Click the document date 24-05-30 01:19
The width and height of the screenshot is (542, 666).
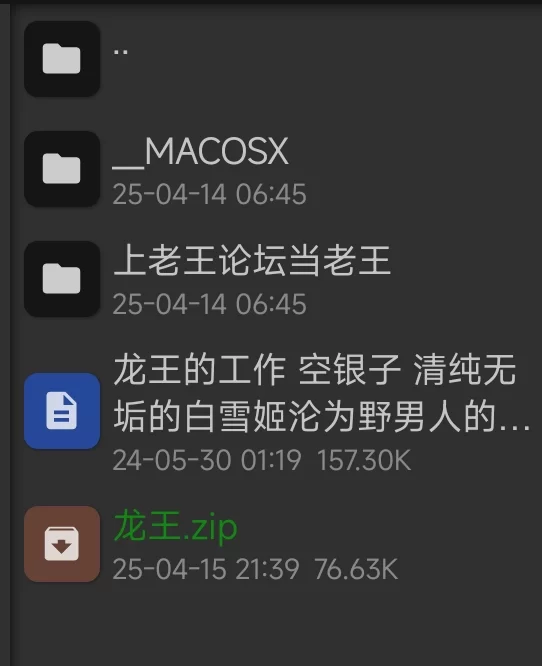pos(207,460)
